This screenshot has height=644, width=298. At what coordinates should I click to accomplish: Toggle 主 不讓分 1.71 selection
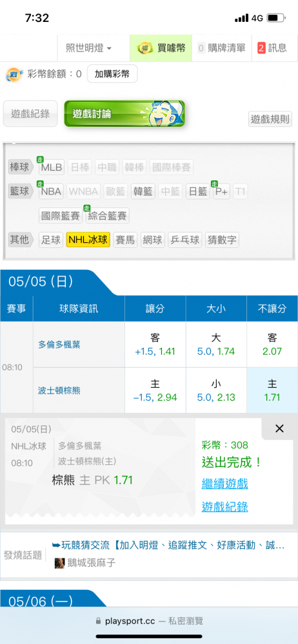(x=272, y=390)
